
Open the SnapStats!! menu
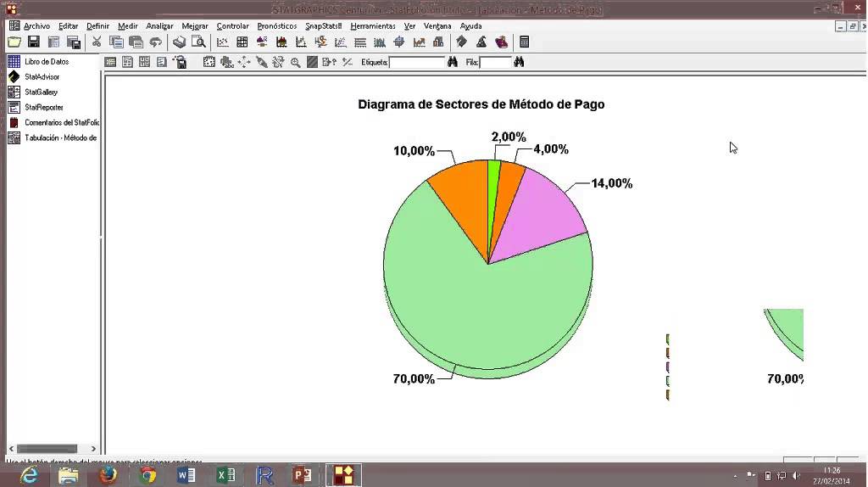[323, 26]
